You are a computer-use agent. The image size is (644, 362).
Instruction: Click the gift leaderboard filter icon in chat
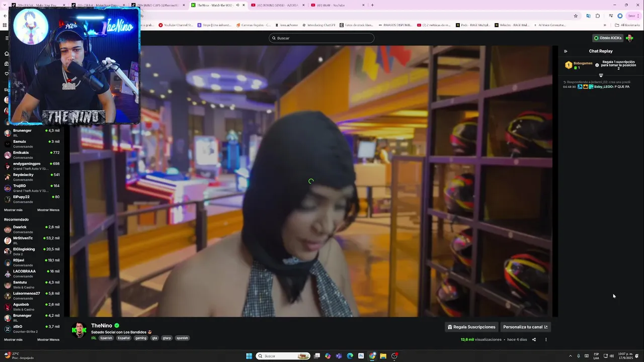click(x=601, y=75)
